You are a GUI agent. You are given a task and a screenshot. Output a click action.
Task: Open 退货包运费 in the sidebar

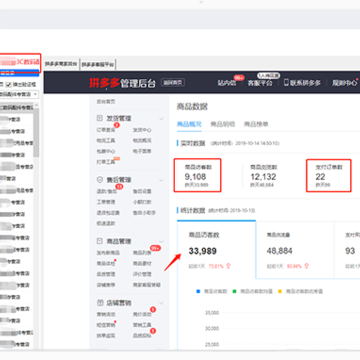coord(108,213)
